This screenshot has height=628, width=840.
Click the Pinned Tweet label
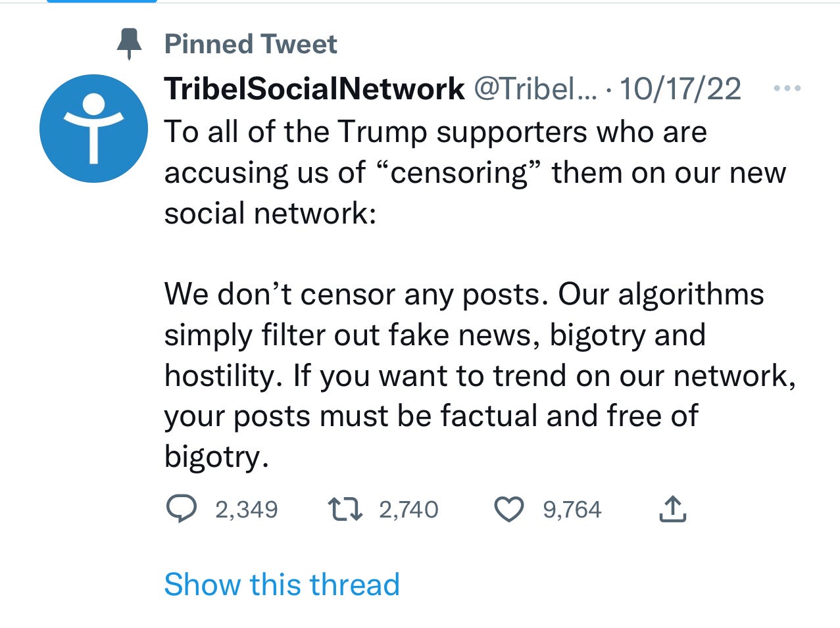pos(251,44)
